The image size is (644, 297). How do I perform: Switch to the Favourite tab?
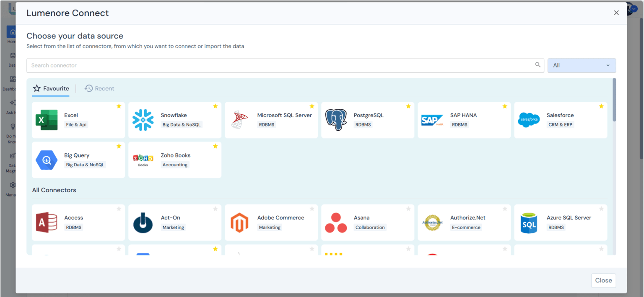(x=51, y=88)
